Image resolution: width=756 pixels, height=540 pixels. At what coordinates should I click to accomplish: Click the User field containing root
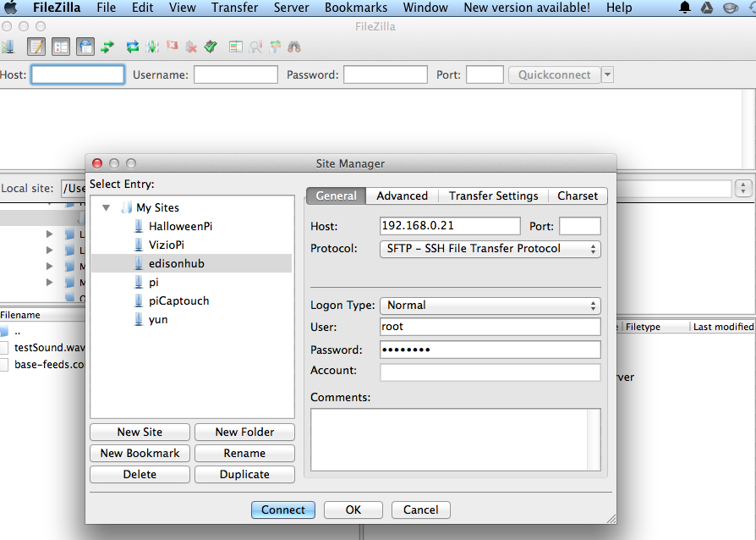tap(490, 327)
